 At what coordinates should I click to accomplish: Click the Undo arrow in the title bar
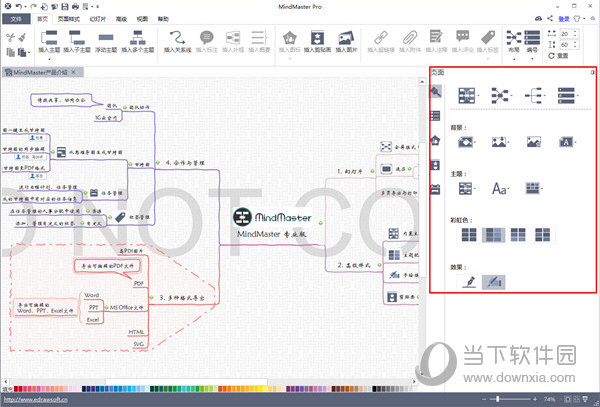18,7
